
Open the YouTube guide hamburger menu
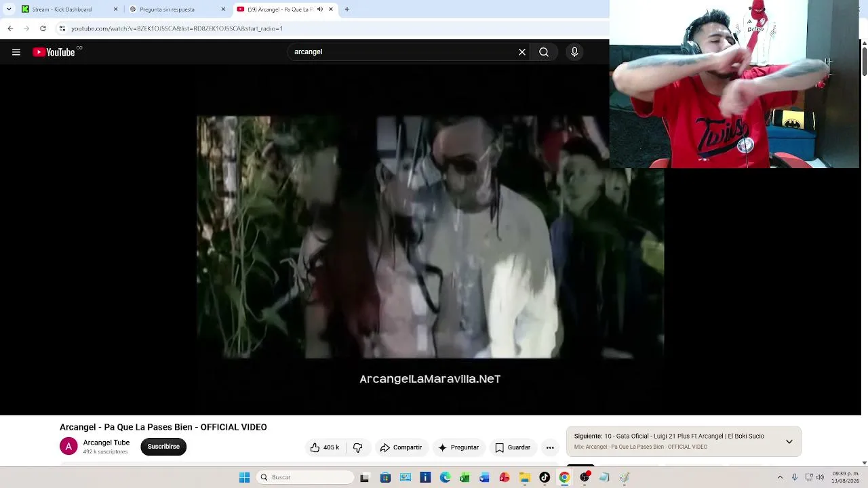16,52
